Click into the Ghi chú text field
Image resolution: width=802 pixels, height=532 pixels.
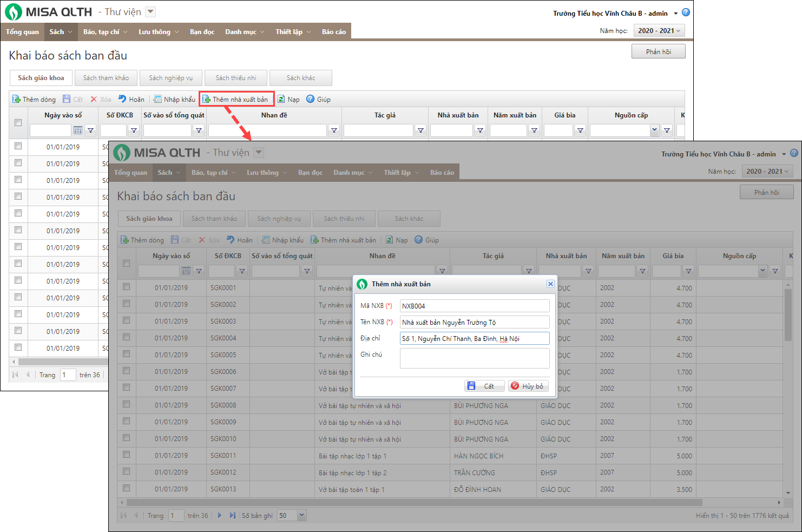474,358
